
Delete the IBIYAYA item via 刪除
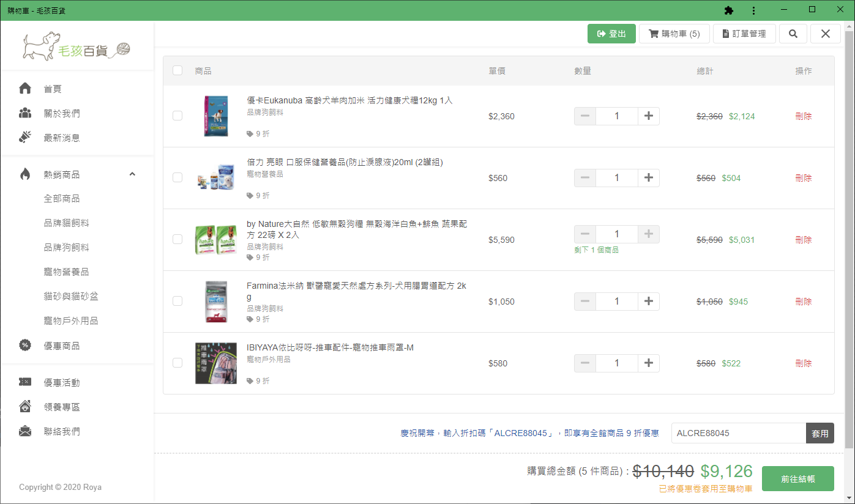[804, 363]
